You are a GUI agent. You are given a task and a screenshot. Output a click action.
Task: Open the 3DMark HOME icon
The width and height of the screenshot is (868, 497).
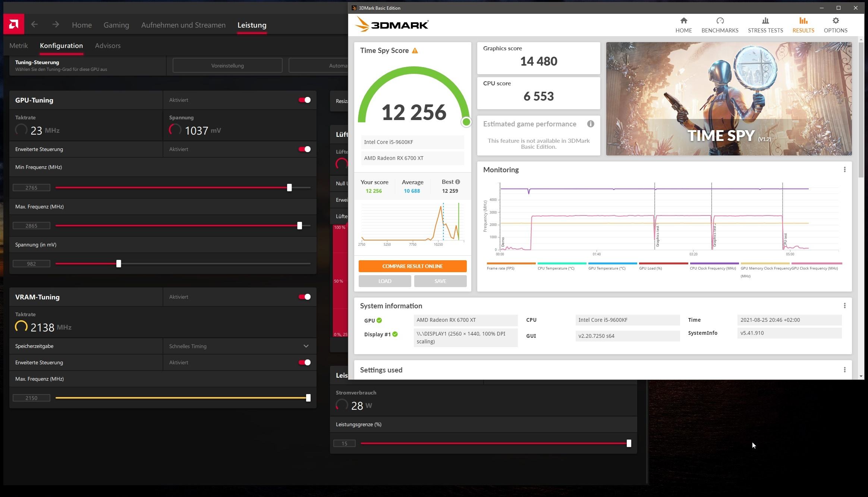point(683,21)
